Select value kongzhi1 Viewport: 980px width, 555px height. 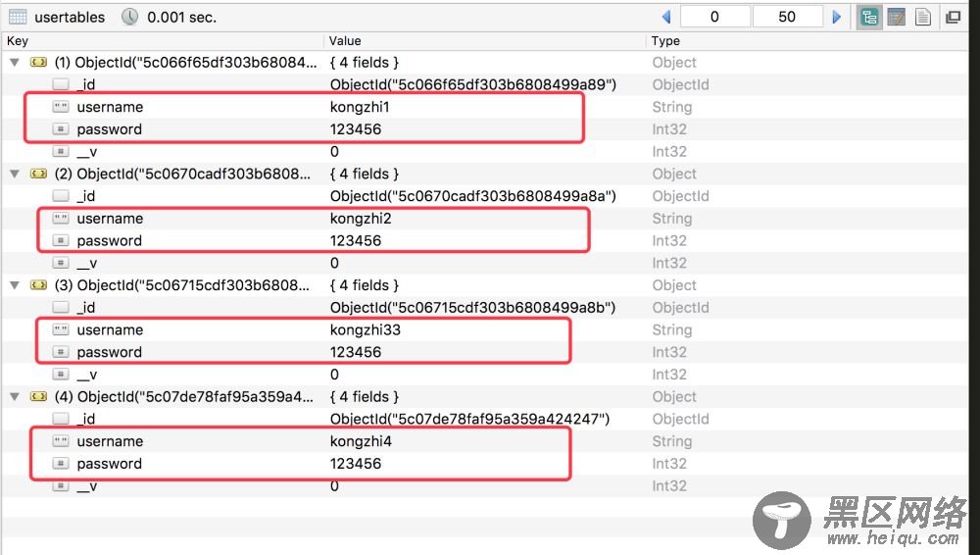pyautogui.click(x=360, y=107)
